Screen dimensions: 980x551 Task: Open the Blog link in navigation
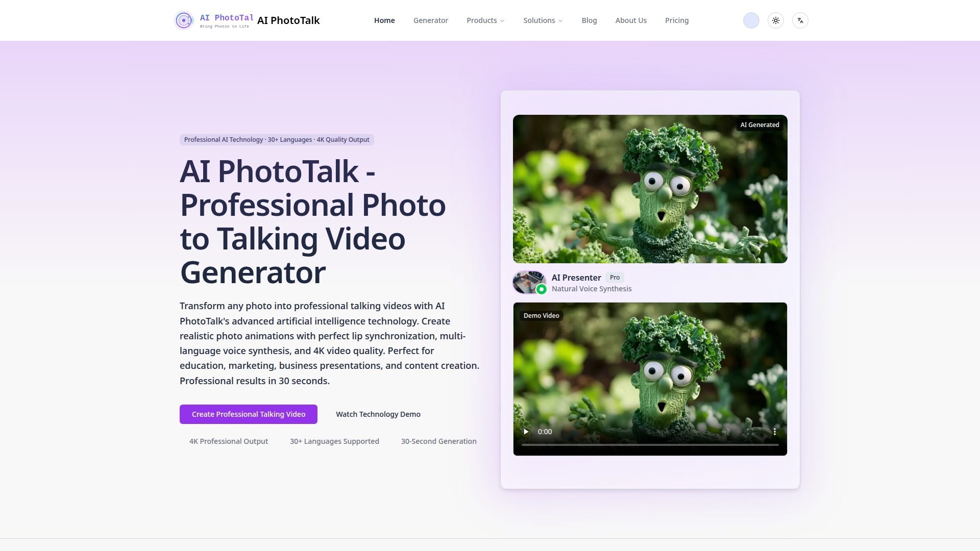[589, 20]
